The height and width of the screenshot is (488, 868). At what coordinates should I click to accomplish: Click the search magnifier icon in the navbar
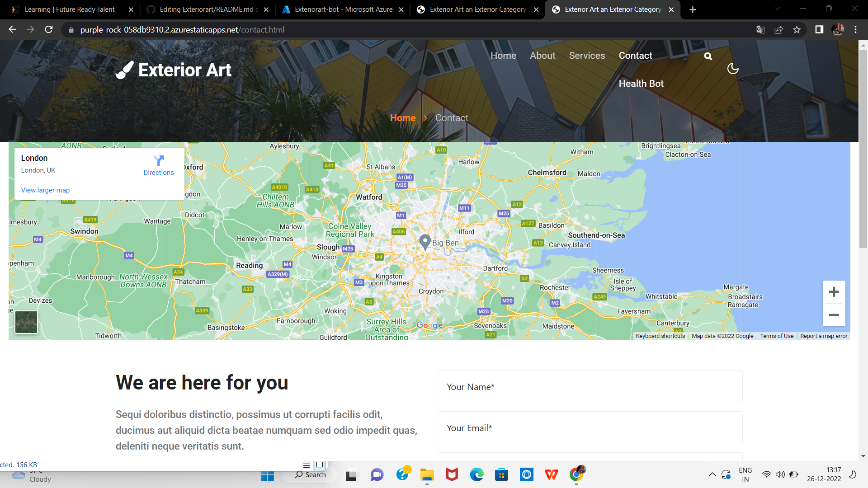coord(708,56)
